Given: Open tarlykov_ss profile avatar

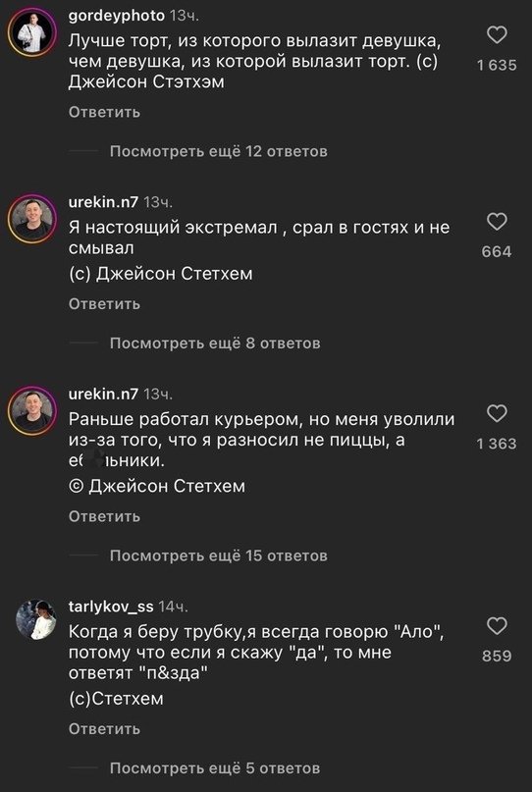Looking at the screenshot, I should (x=35, y=619).
